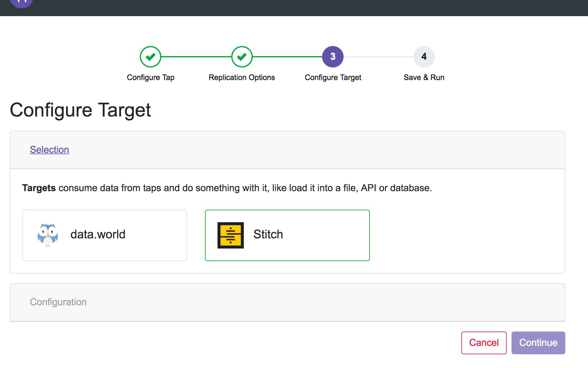Image resolution: width=588 pixels, height=368 pixels.
Task: Click the Stitch yellow logo icon
Action: tap(231, 235)
